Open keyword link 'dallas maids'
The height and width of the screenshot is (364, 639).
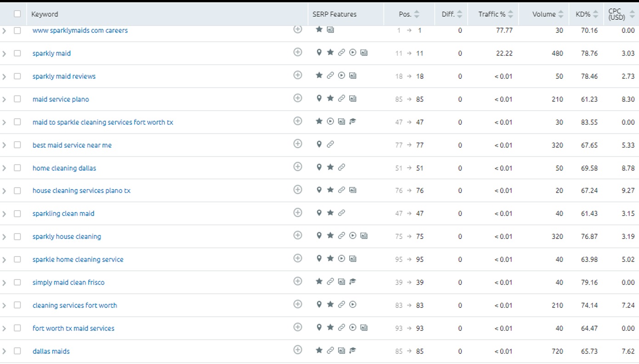pos(51,351)
